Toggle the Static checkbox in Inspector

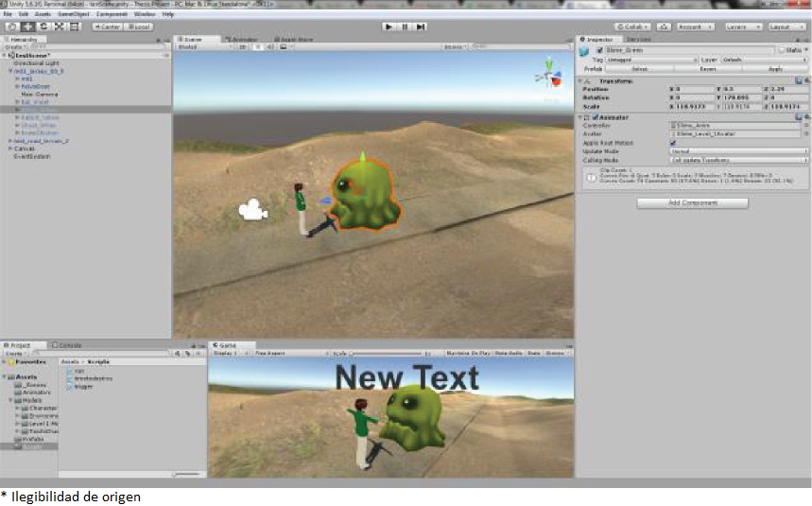tap(780, 50)
